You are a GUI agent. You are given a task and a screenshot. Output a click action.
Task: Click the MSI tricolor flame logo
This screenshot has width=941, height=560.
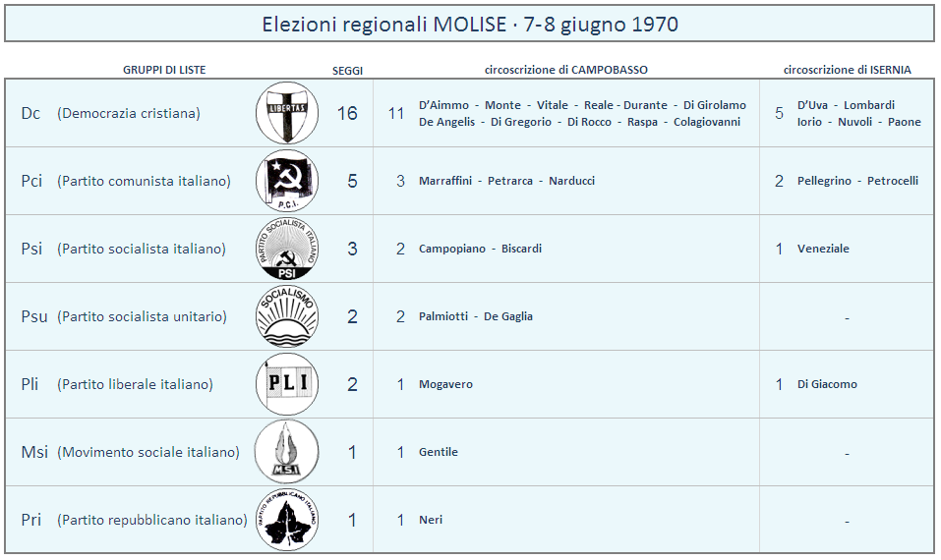[287, 452]
